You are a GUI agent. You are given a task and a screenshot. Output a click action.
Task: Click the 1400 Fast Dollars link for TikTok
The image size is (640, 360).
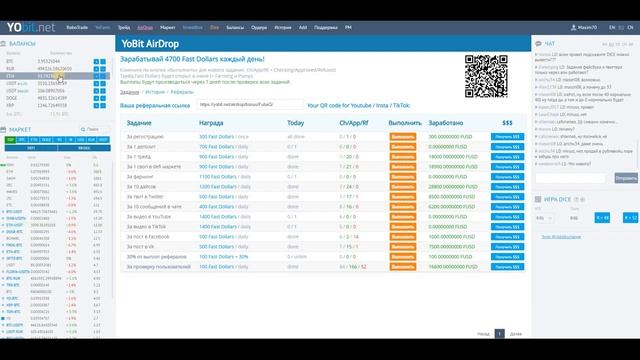(218, 227)
